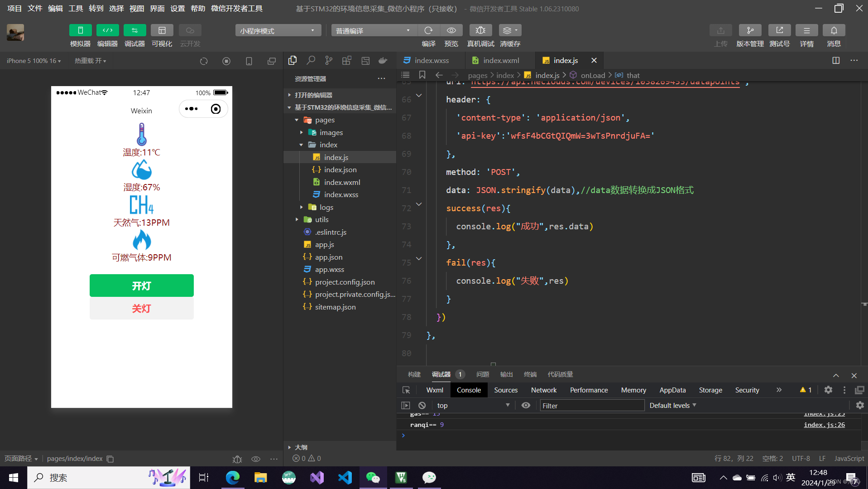Open index.json in file tree

click(340, 169)
